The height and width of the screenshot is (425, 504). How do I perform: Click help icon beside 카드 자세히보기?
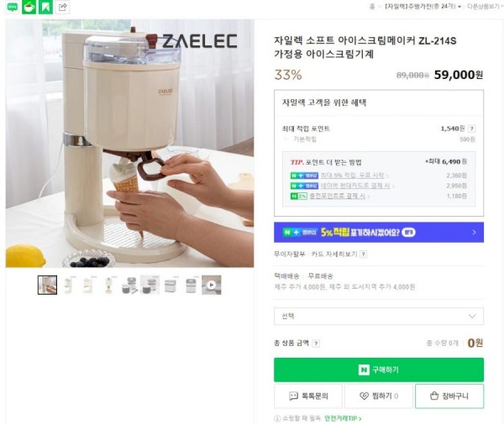point(363,254)
